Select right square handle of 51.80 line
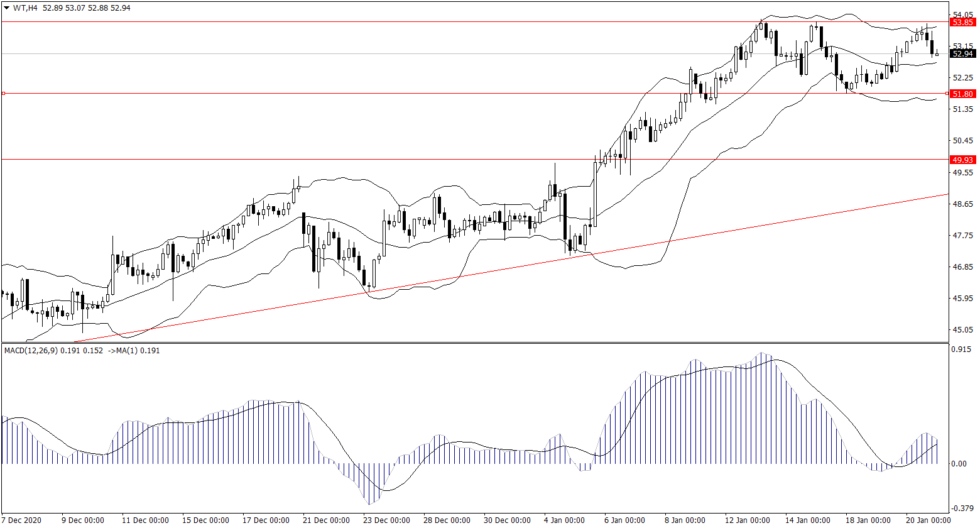980x528 pixels. pos(947,94)
